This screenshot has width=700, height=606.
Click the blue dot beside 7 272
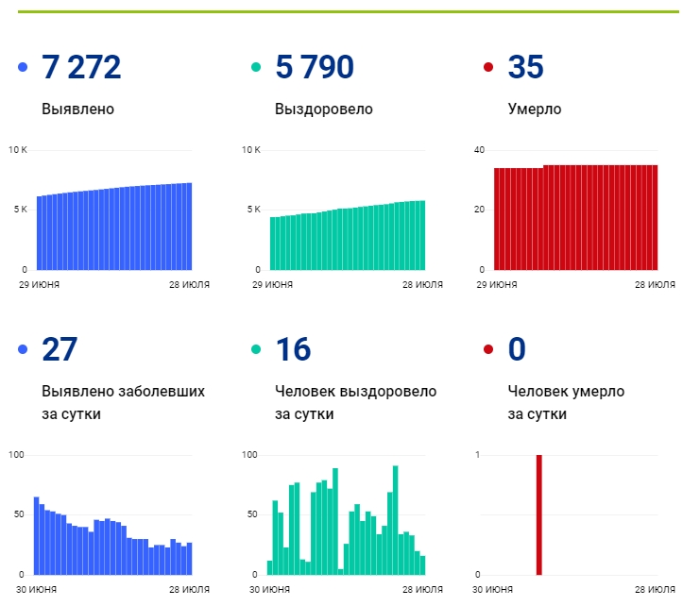click(23, 67)
